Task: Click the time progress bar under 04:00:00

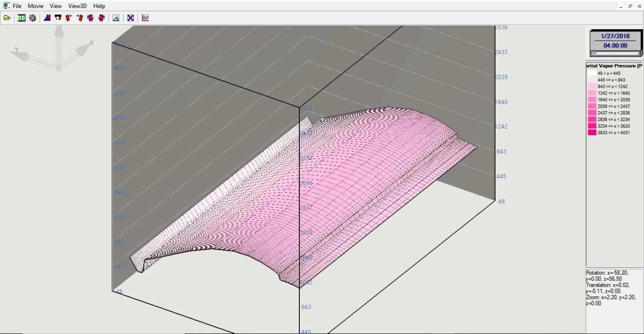Action: 615,53
